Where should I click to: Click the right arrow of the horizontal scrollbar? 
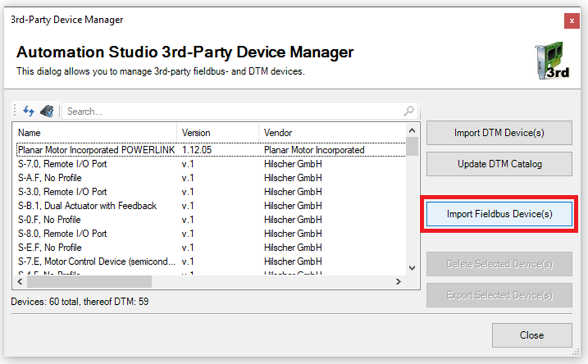pyautogui.click(x=400, y=281)
